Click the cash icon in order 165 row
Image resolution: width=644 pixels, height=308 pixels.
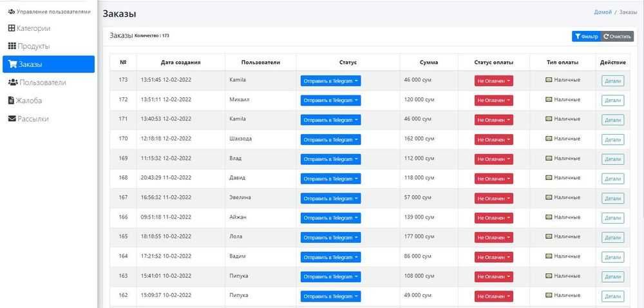pos(548,236)
